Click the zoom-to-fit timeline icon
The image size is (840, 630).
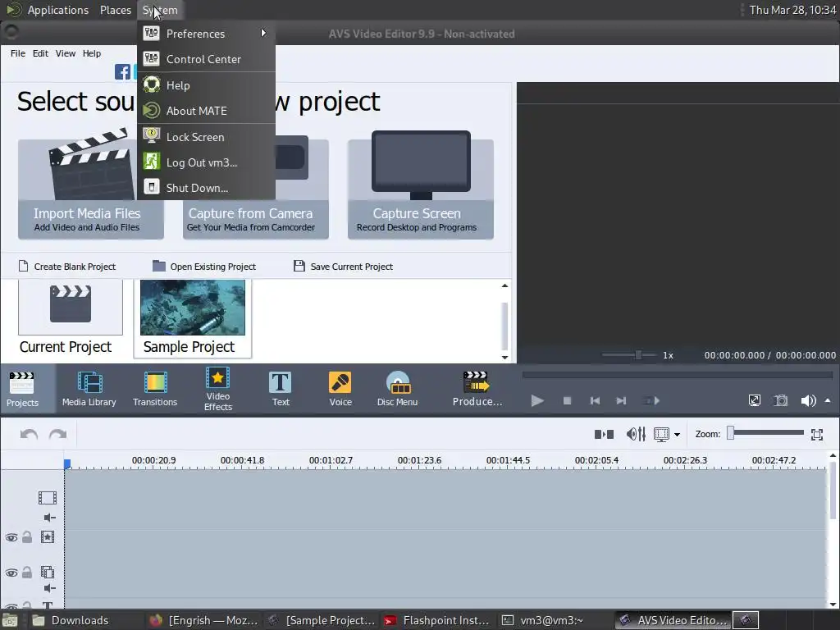coord(817,435)
